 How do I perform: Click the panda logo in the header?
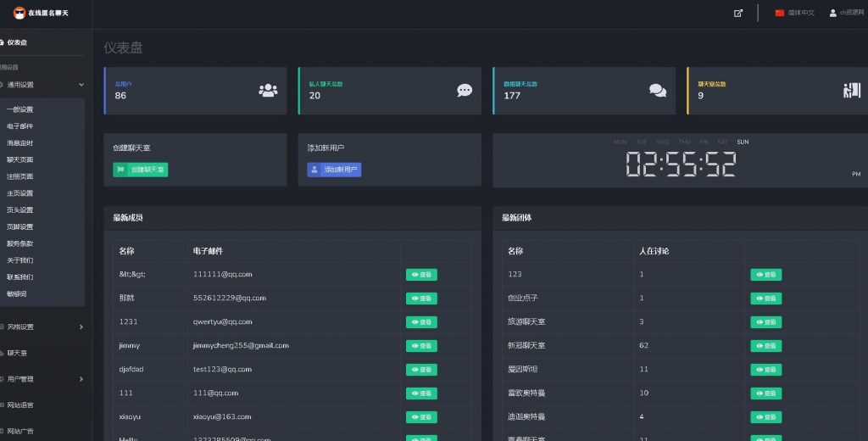(19, 13)
